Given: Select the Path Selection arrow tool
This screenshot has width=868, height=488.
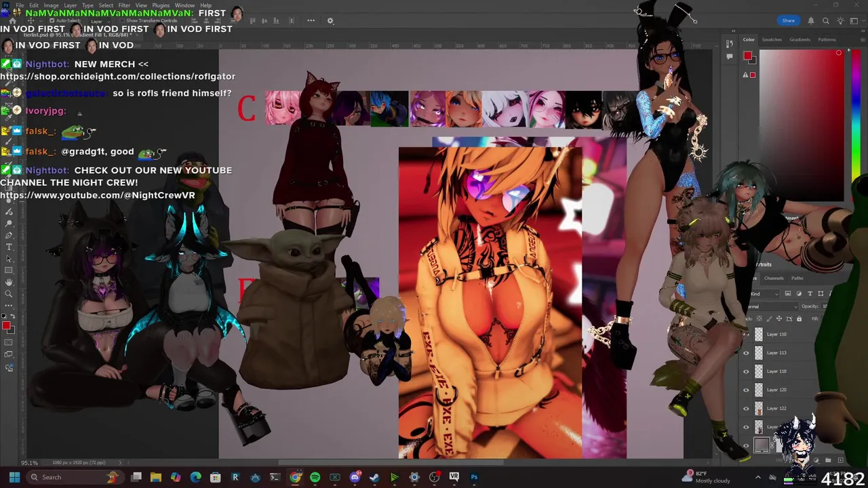Looking at the screenshot, I should (9, 258).
